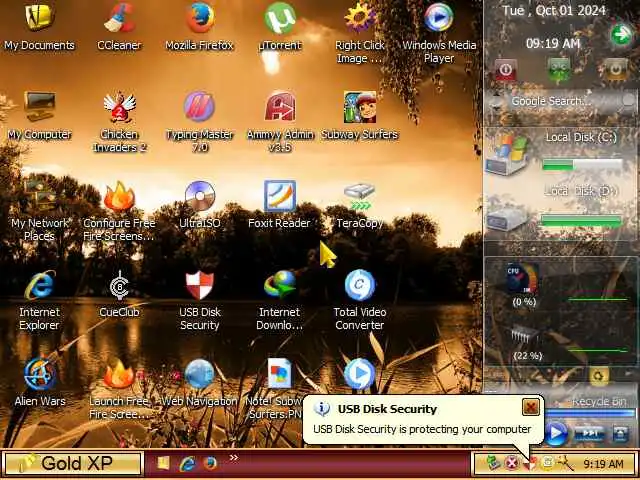Click the orange sidebar button under the clock
The width and height of the screenshot is (640, 480).
(616, 70)
